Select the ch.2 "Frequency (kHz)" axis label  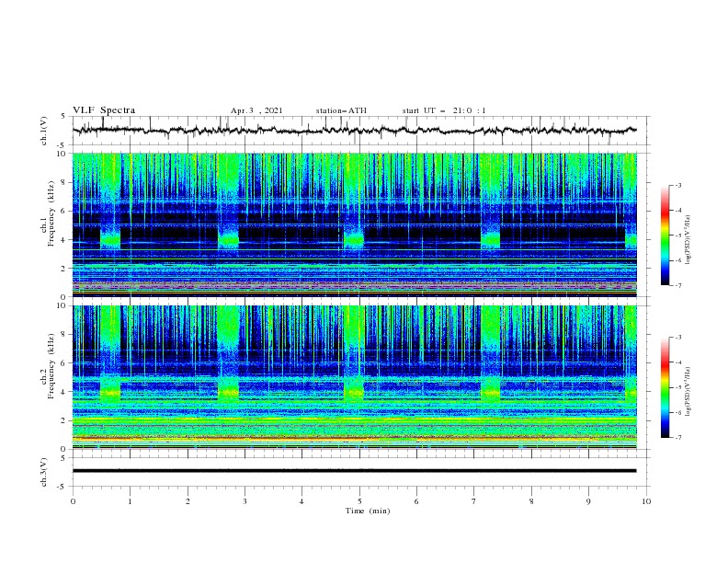pyautogui.click(x=51, y=366)
